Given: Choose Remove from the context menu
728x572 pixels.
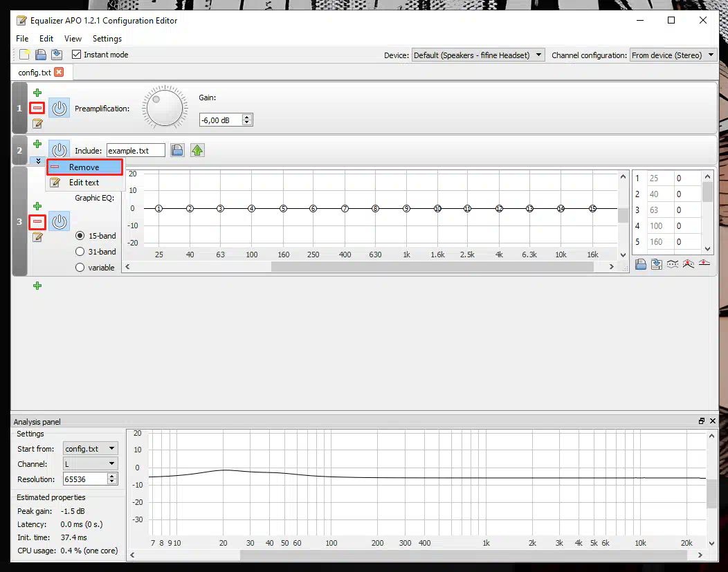Looking at the screenshot, I should [x=84, y=167].
